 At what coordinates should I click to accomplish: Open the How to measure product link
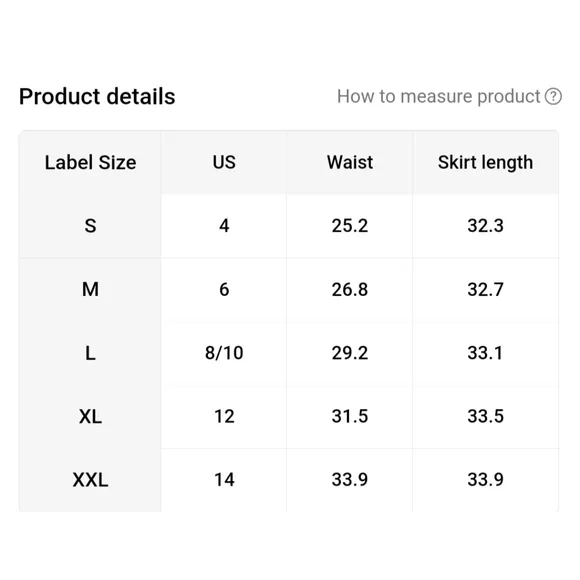click(x=438, y=97)
